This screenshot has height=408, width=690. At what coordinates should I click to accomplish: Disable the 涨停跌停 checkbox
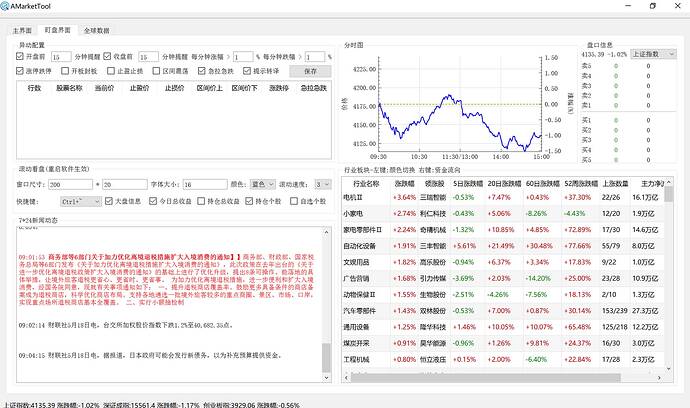[20, 70]
